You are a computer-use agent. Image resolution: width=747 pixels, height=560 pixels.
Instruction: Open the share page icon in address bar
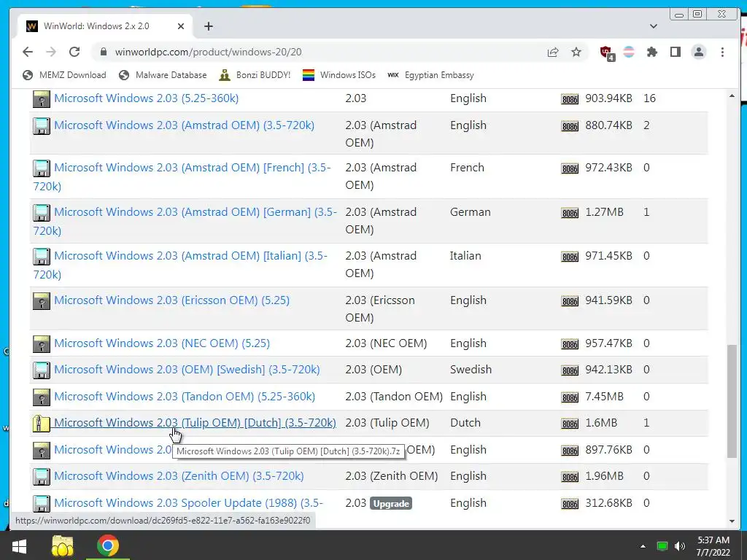tap(553, 52)
